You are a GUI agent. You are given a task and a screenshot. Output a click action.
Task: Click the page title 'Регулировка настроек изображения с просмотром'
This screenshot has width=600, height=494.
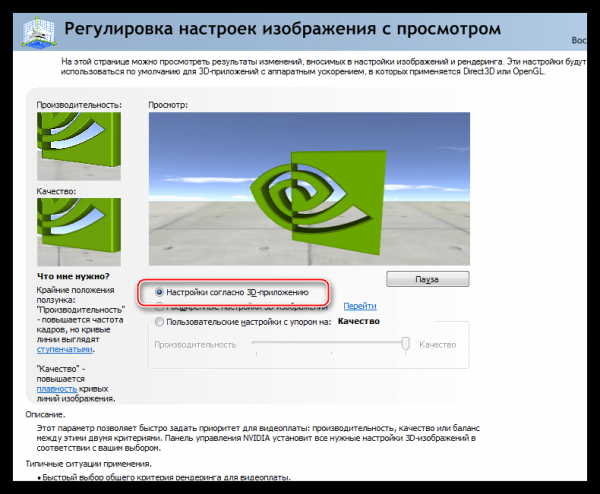point(282,29)
